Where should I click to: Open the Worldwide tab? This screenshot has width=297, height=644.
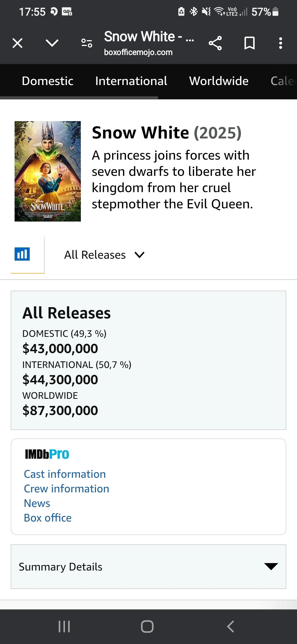[219, 81]
